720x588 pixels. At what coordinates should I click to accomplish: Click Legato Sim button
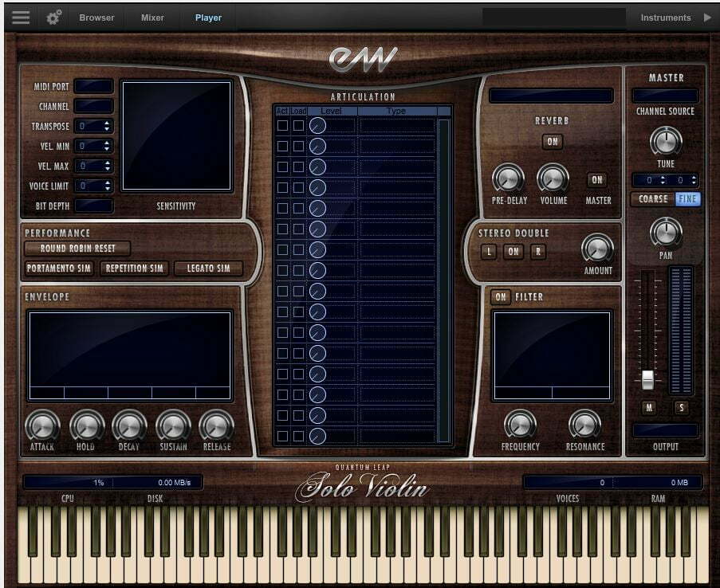click(208, 268)
